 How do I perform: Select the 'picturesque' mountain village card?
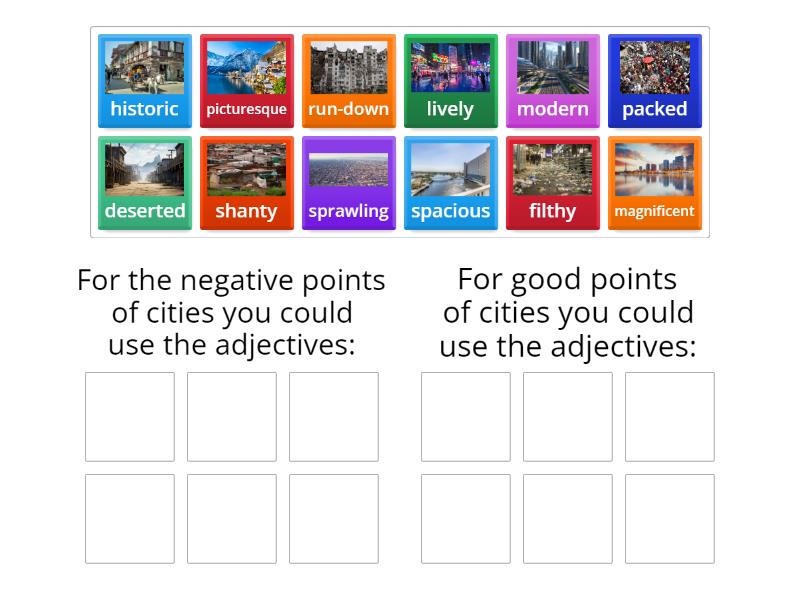[x=246, y=80]
